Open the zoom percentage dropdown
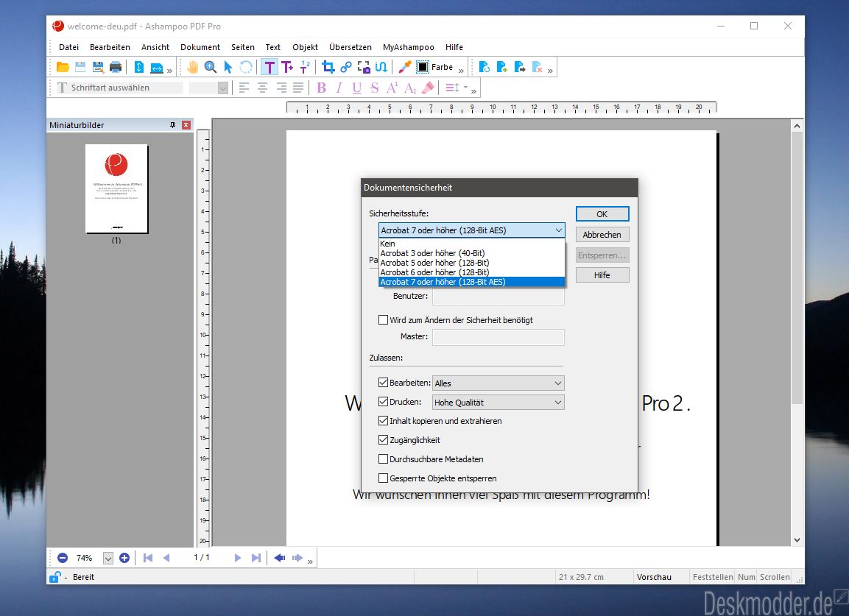 108,558
